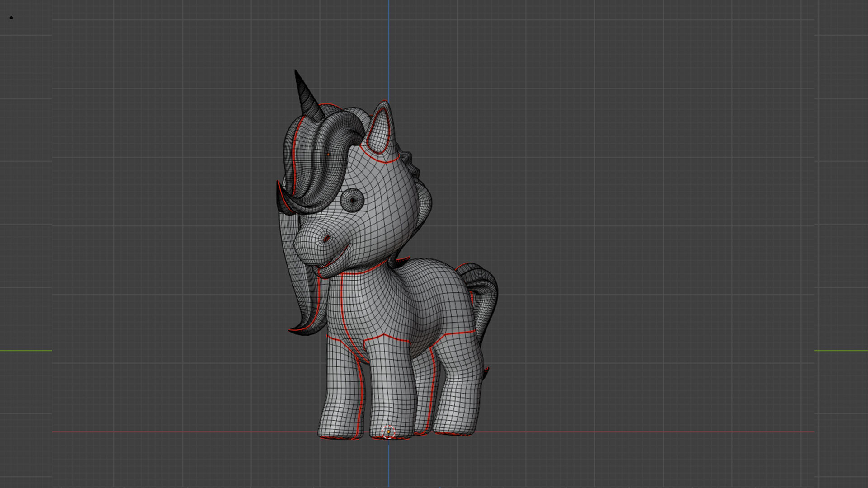Click the unicorn's round eye
The height and width of the screenshot is (488, 868).
tap(352, 200)
